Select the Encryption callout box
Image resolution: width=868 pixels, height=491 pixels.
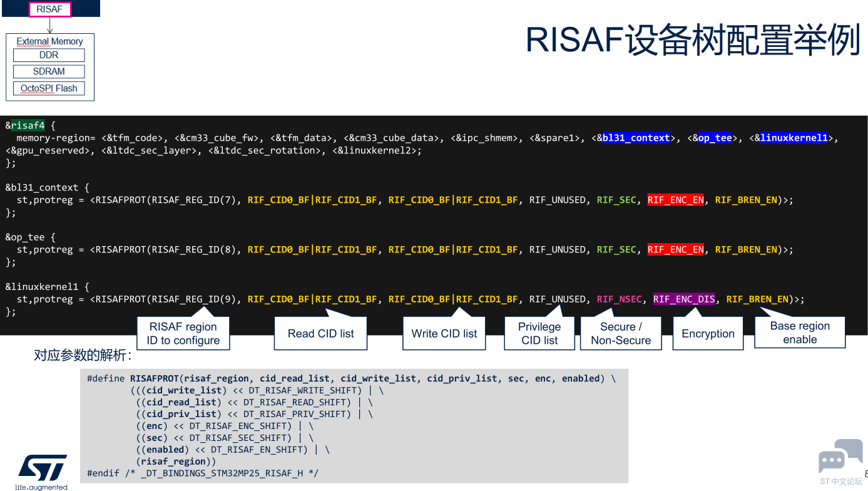(708, 333)
